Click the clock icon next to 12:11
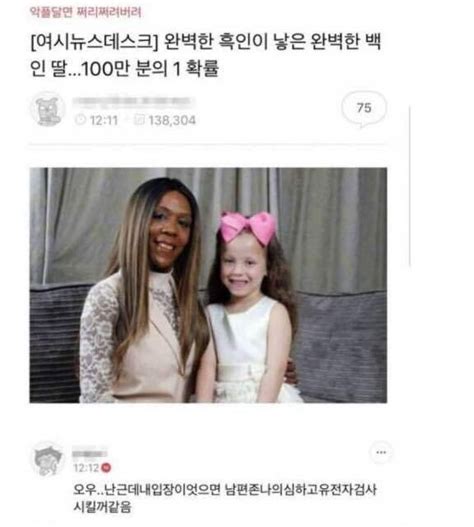 (80, 120)
